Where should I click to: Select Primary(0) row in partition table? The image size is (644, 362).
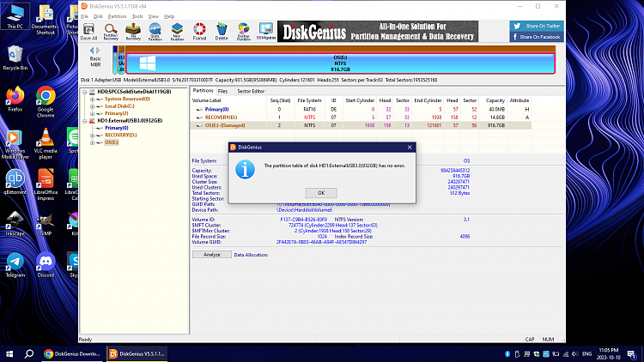click(361, 110)
